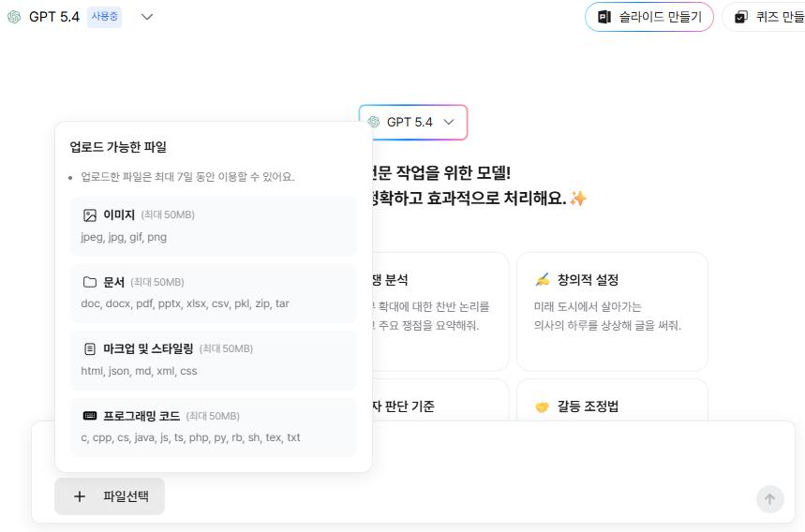Click the send arrow button
The width and height of the screenshot is (805, 532).
pos(769,498)
